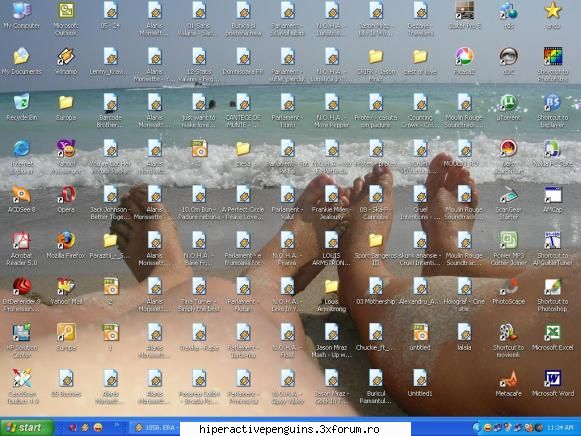Select the Buricul Pamantul... media file

pos(376,387)
